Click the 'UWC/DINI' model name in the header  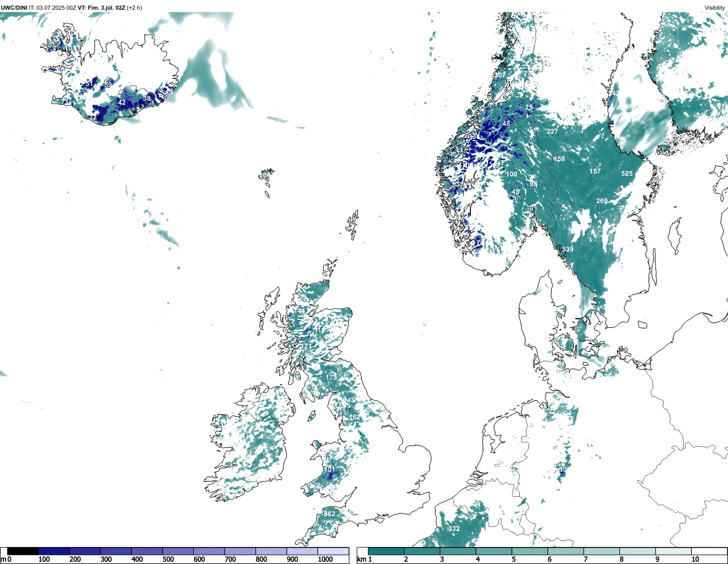14,7
